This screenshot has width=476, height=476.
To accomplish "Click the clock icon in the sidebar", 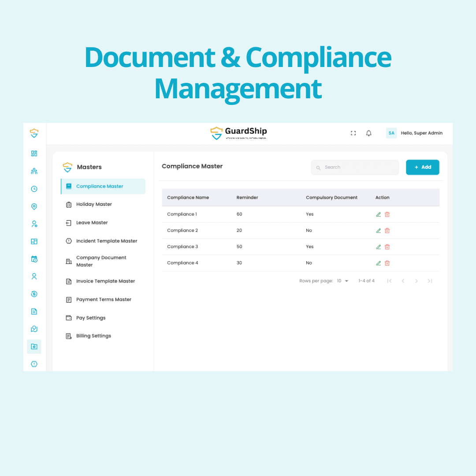I will (34, 189).
